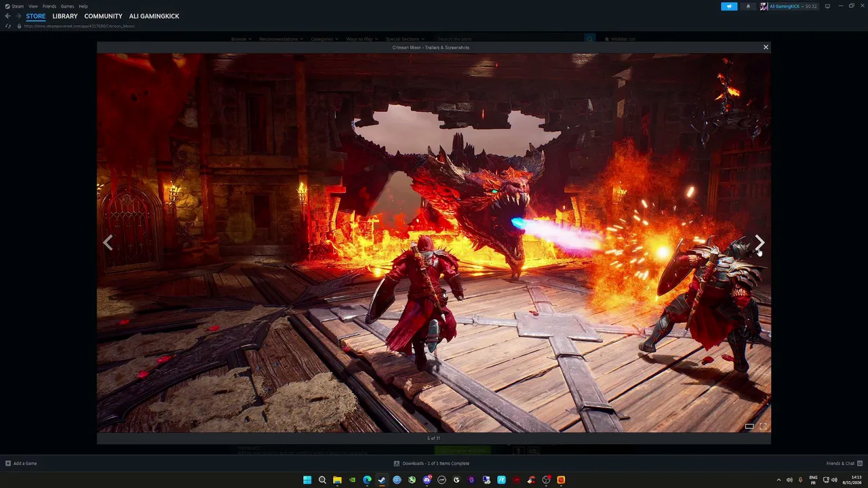
Task: Switch the ENG FR keyboard language
Action: pos(813,480)
